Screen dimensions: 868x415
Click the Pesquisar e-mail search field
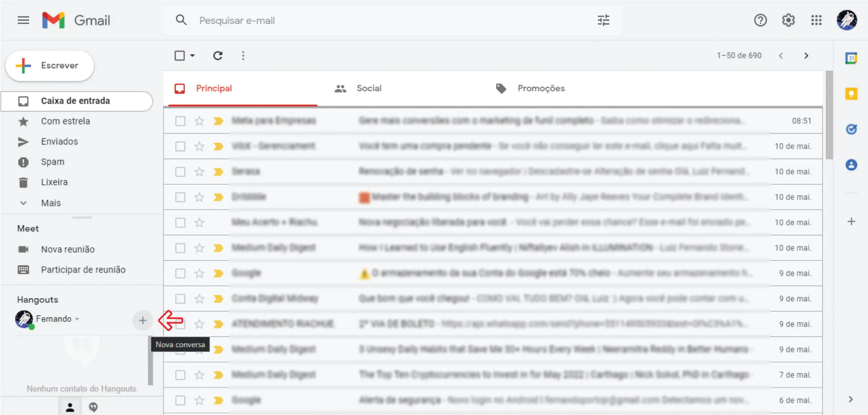[393, 20]
